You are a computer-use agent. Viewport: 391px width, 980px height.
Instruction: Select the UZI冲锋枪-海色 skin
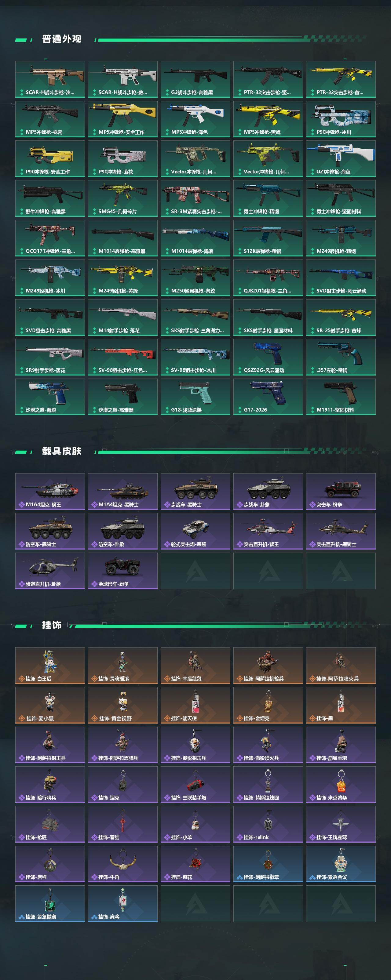[x=341, y=159]
